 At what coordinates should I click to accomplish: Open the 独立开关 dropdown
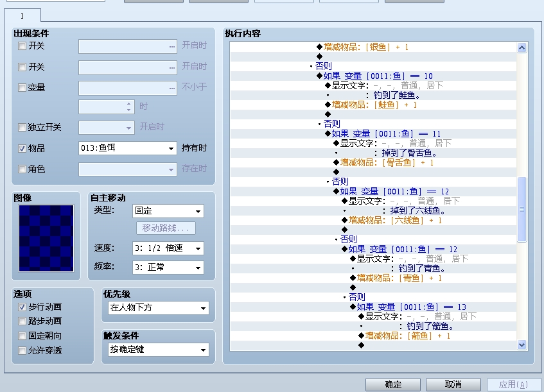click(107, 128)
